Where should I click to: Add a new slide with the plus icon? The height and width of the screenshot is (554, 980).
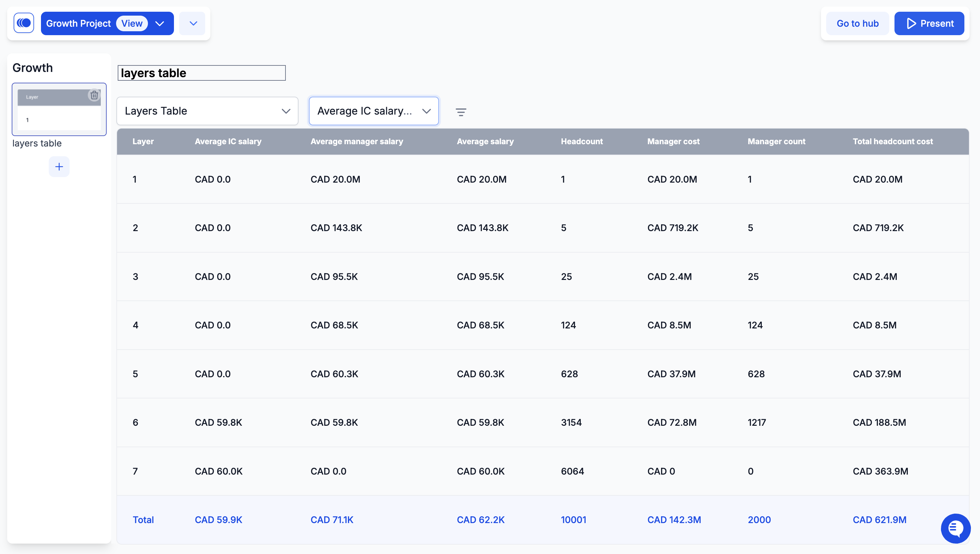pyautogui.click(x=59, y=166)
